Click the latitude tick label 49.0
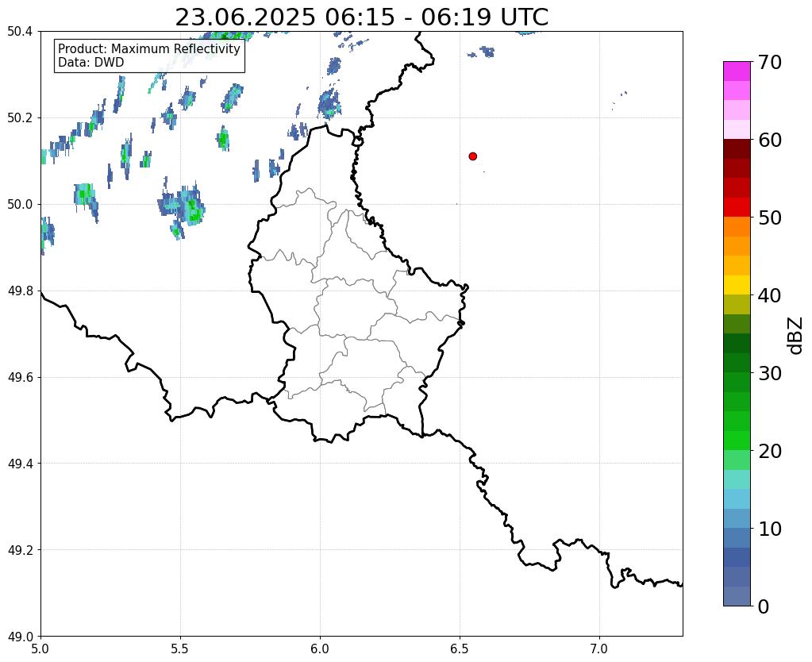This screenshot has width=812, height=662. click(20, 637)
